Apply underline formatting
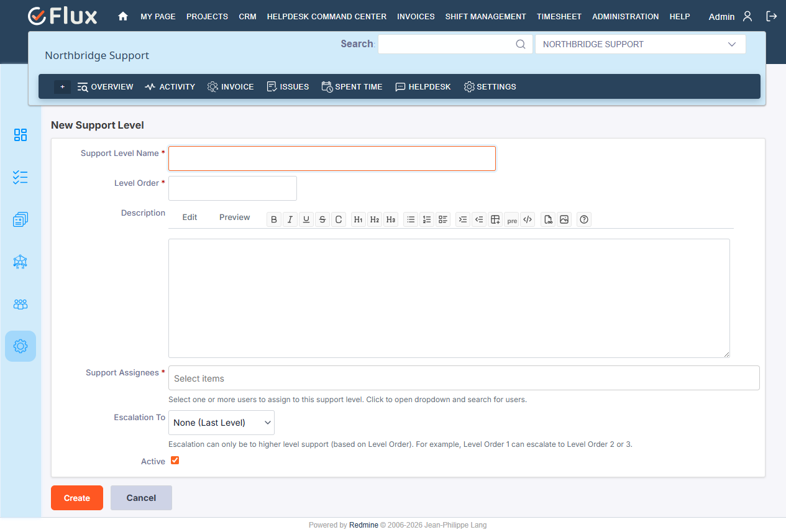 (306, 219)
